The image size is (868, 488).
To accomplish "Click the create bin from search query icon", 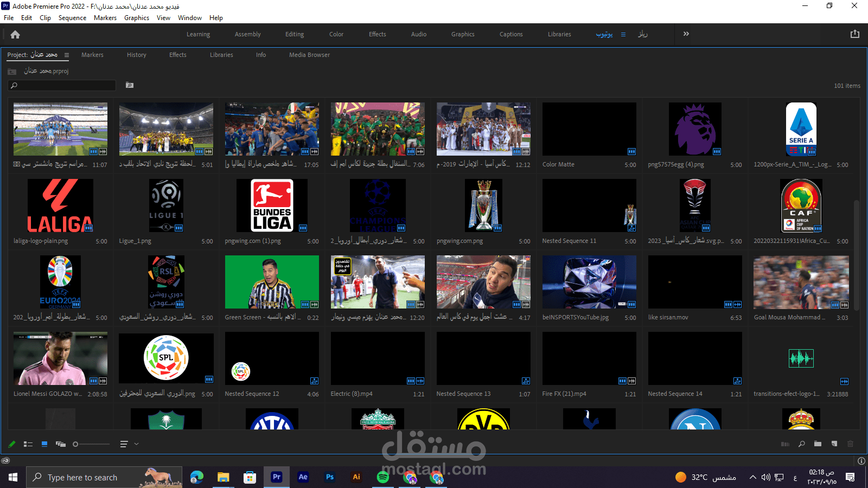I will click(x=130, y=85).
